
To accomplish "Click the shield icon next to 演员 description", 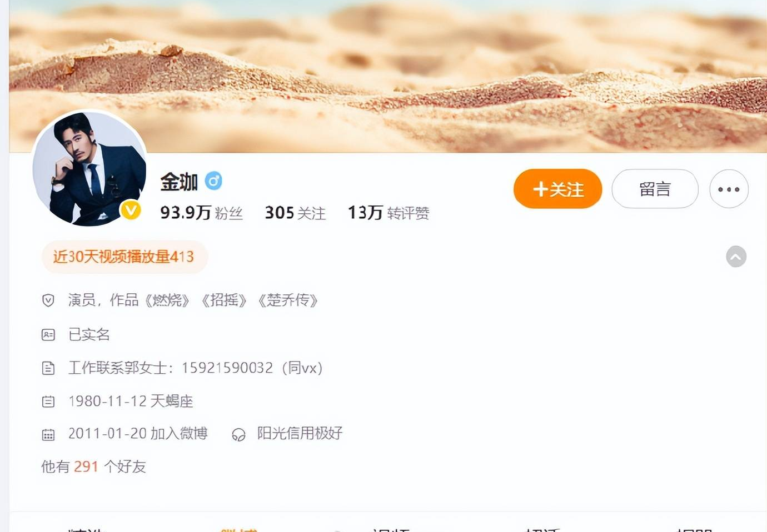I will [x=48, y=300].
